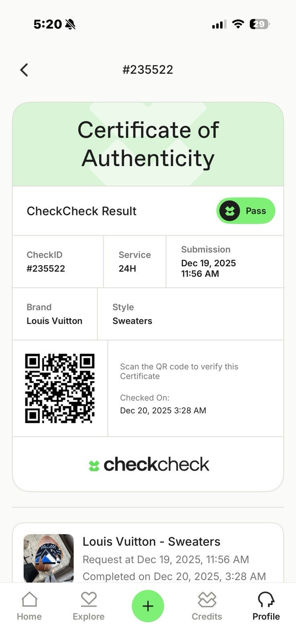This screenshot has height=644, width=296.
Task: Tap the battery indicator
Action: click(x=259, y=24)
